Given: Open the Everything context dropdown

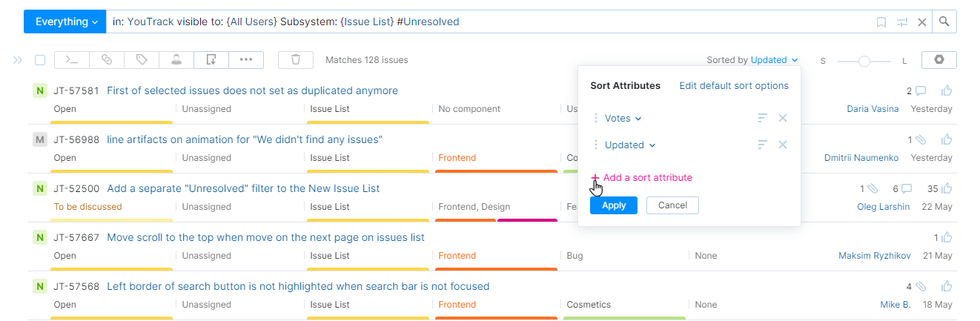Looking at the screenshot, I should click(x=66, y=21).
